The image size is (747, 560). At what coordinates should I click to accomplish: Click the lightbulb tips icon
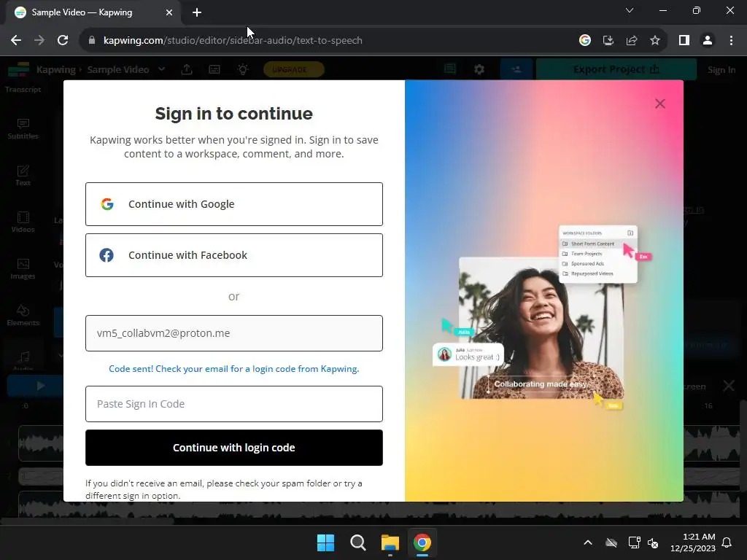coord(243,69)
